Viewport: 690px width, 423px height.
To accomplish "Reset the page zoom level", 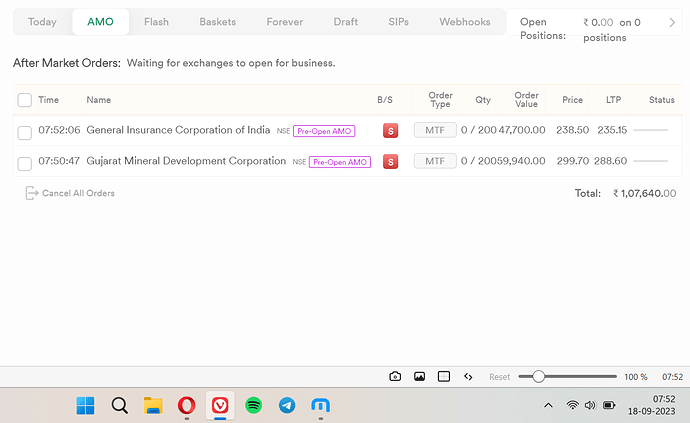I will [x=499, y=377].
